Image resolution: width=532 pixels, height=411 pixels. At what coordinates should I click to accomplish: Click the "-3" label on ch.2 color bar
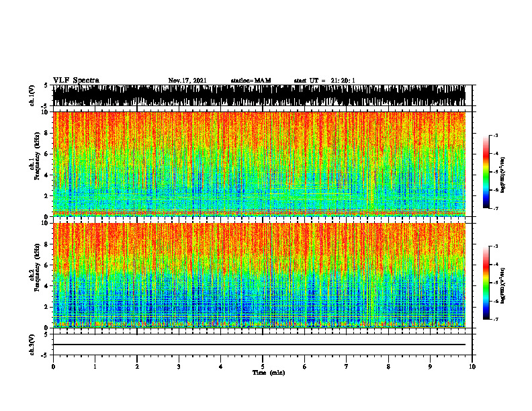(x=496, y=246)
